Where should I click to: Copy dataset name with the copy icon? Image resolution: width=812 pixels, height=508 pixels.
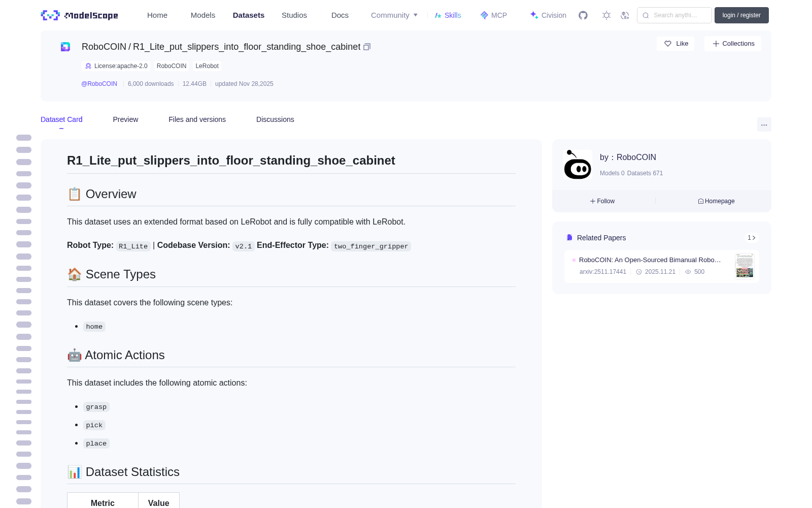[367, 47]
